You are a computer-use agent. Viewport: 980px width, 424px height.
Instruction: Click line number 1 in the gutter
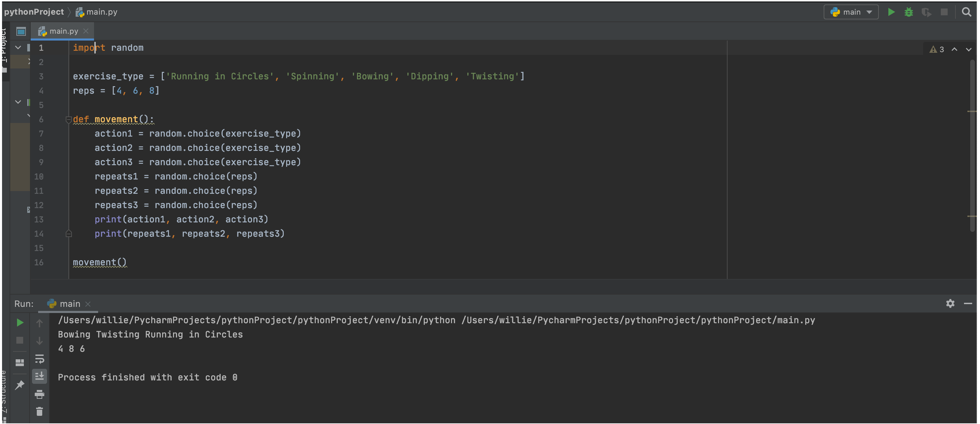point(41,48)
